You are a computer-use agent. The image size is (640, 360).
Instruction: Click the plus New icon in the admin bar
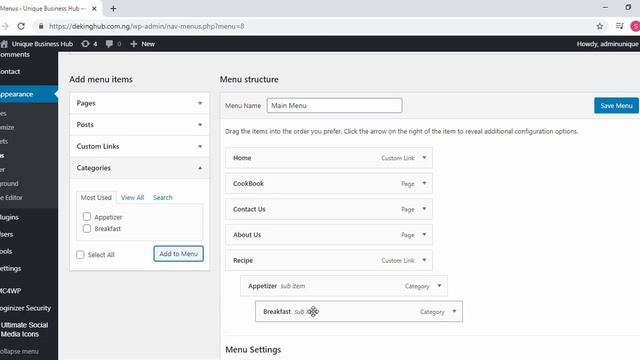133,44
